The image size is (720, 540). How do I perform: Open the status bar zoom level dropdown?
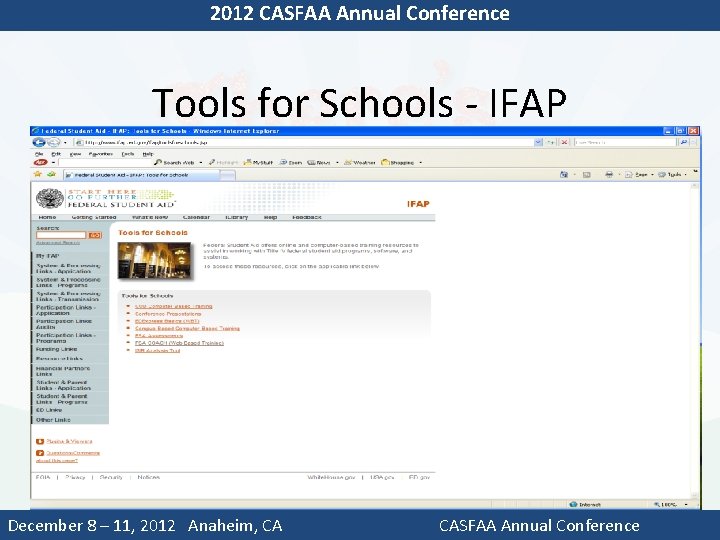686,504
